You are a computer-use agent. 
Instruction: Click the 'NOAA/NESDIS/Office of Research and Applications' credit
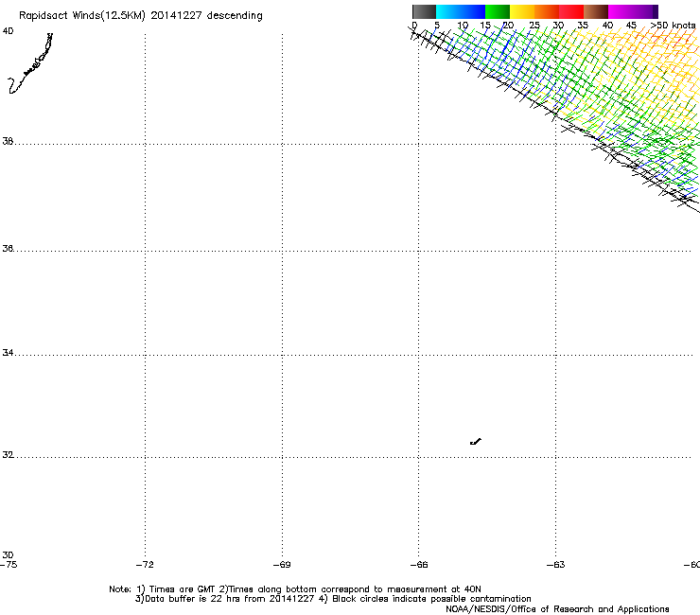[557, 609]
